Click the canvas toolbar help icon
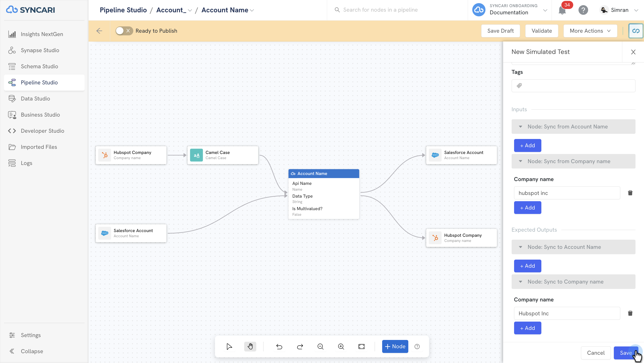Image resolution: width=644 pixels, height=363 pixels. pyautogui.click(x=417, y=346)
